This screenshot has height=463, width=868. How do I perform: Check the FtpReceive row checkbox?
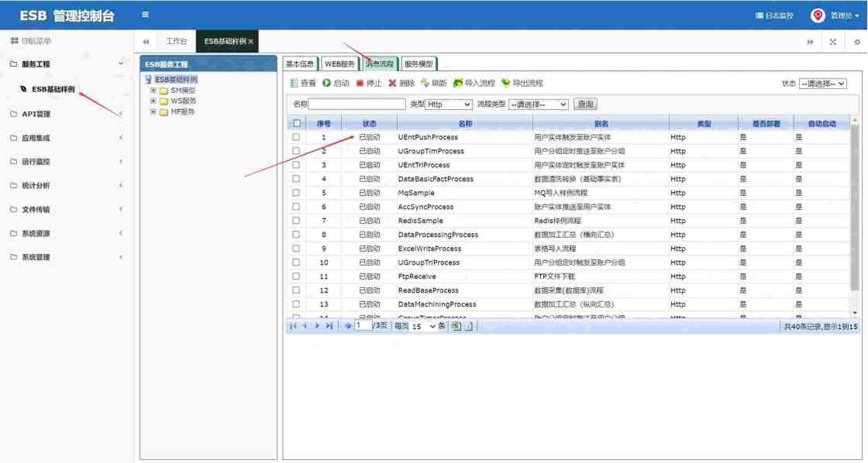[x=296, y=276]
